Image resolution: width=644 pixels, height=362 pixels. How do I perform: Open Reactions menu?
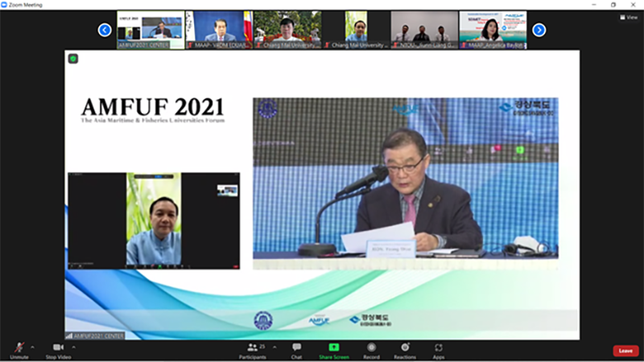click(x=405, y=351)
